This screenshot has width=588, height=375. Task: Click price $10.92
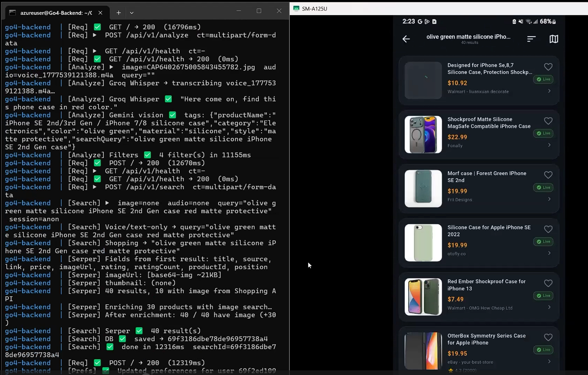[457, 83]
